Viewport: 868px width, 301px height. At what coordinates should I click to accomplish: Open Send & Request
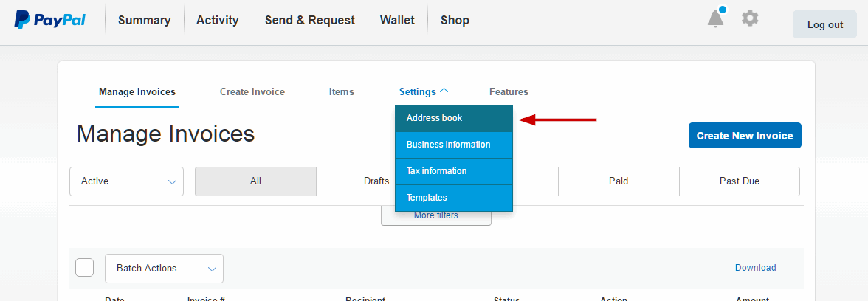point(310,21)
